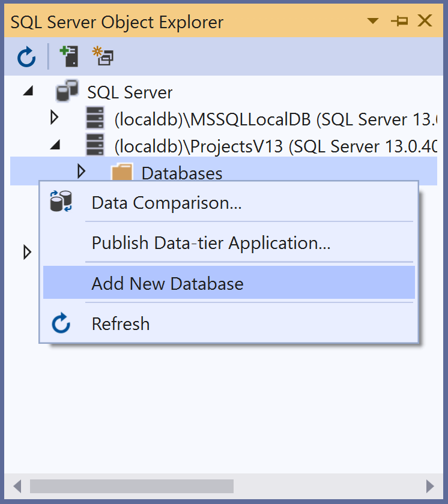Image resolution: width=448 pixels, height=504 pixels.
Task: Click the SQL Server root database icon
Action: (x=67, y=91)
